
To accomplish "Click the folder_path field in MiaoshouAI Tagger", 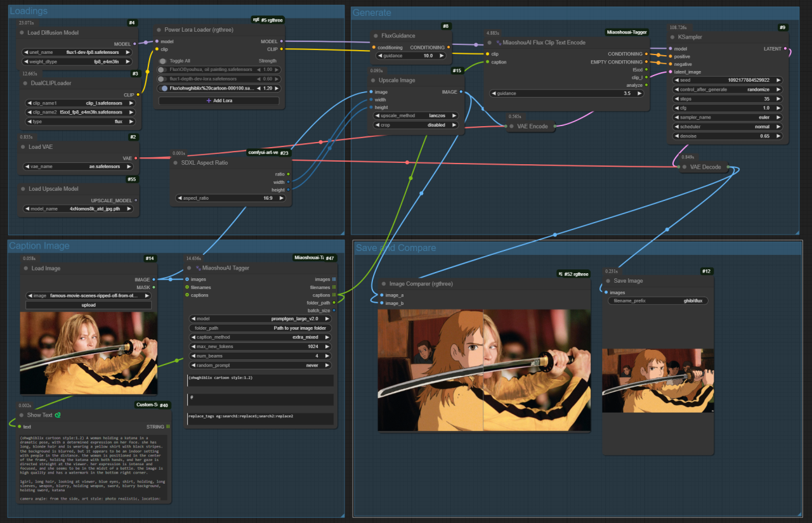I will [x=260, y=328].
